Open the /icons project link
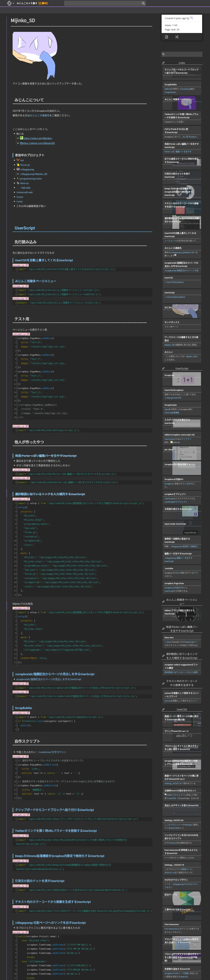Image resolution: width=210 pixels, height=980 pixels. 20,197
